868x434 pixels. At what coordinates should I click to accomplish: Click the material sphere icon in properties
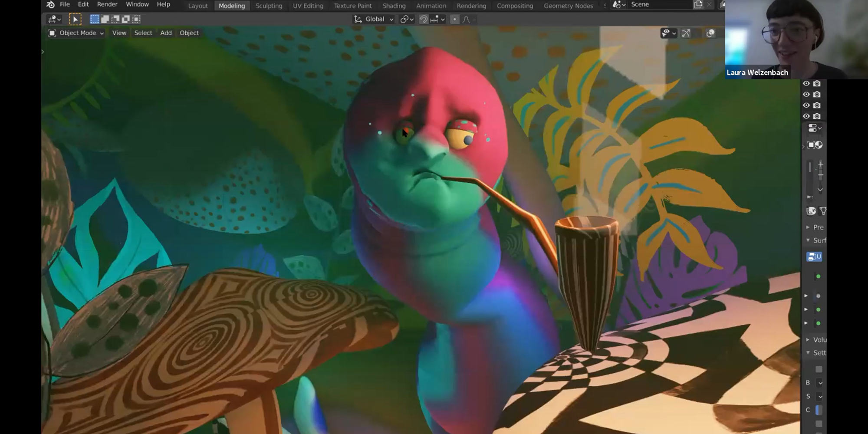coord(811,211)
